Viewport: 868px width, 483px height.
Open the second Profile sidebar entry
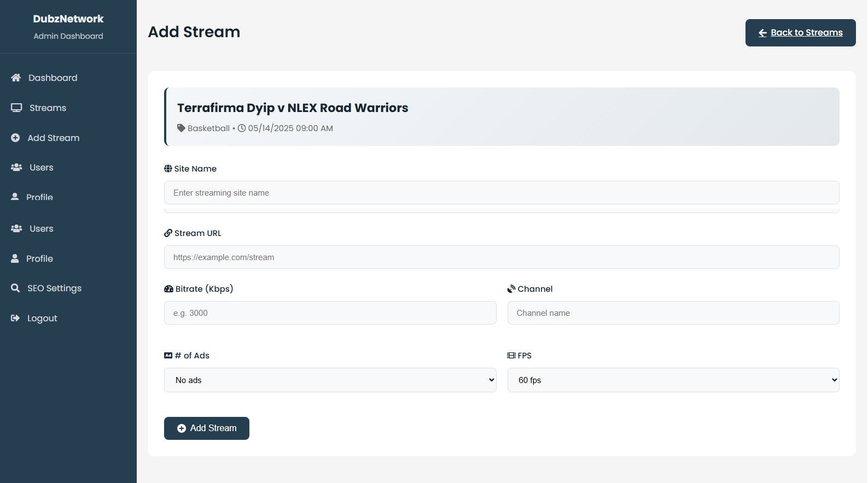68,258
